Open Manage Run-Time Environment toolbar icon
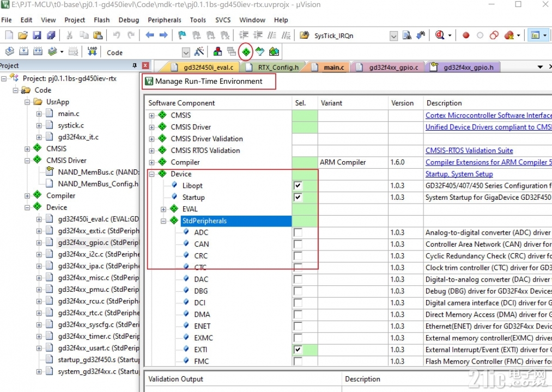This screenshot has height=392, width=552. click(x=246, y=52)
